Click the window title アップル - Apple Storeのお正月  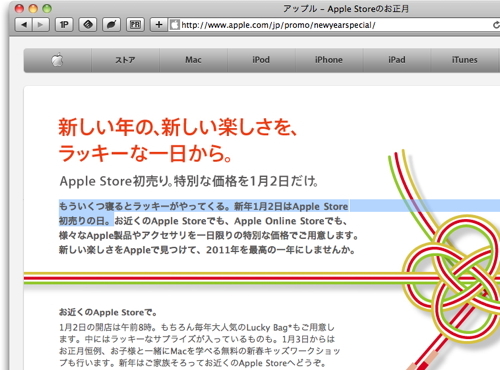pyautogui.click(x=346, y=9)
